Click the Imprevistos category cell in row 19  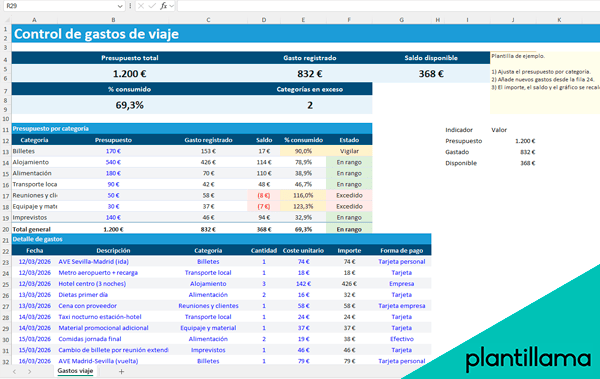[34, 217]
